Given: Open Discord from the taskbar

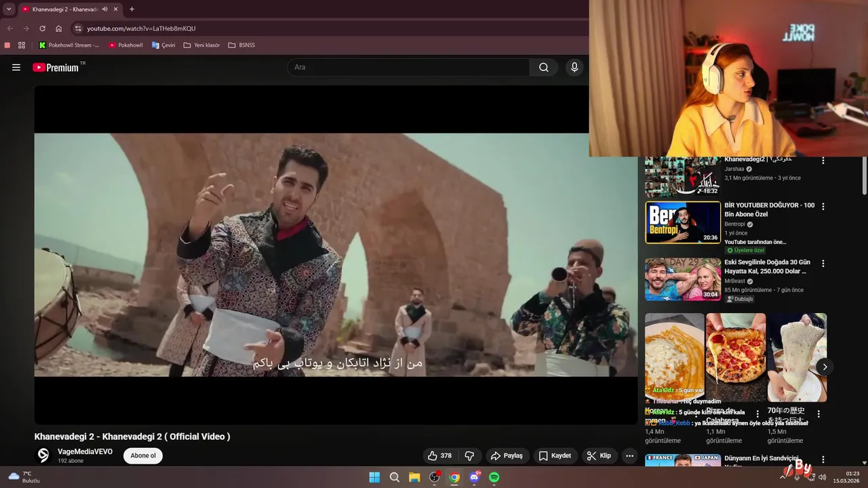Looking at the screenshot, I should click(475, 477).
